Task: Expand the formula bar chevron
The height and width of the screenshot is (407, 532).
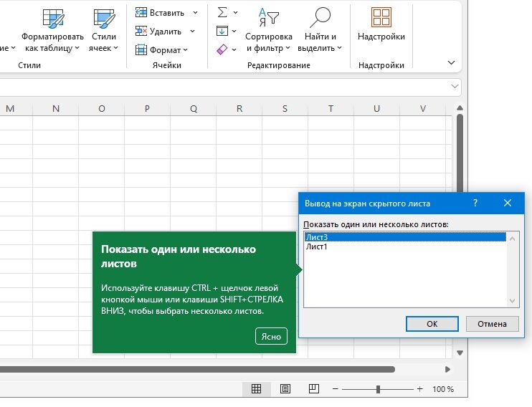Action: pos(455,86)
